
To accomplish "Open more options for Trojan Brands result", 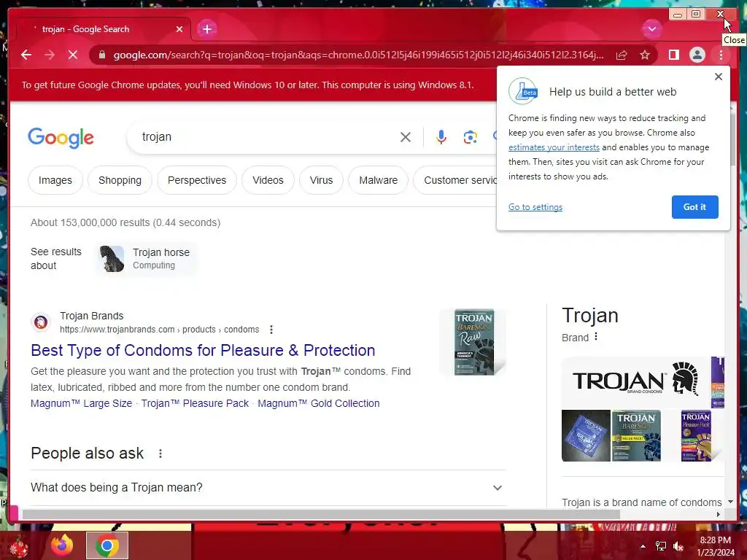I will [x=271, y=330].
